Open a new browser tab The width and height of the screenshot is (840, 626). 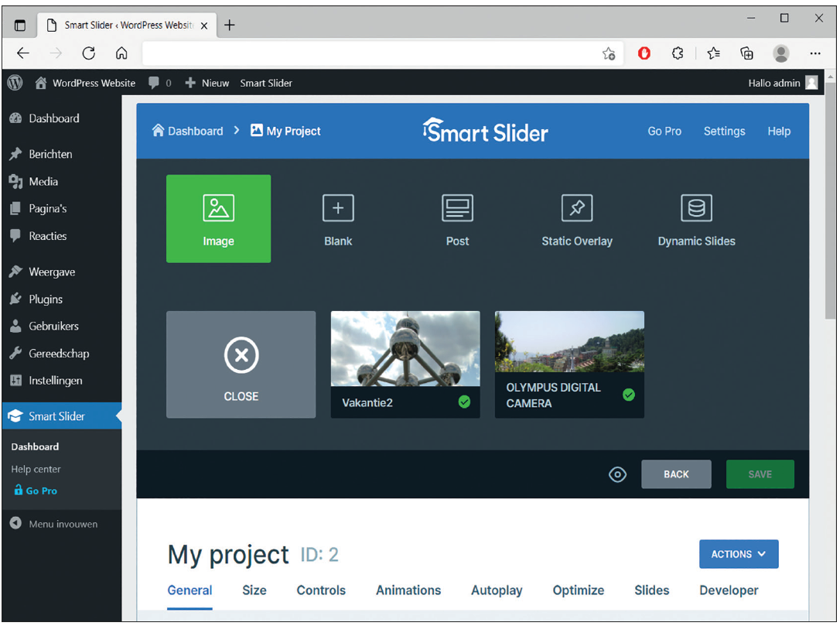coord(230,26)
